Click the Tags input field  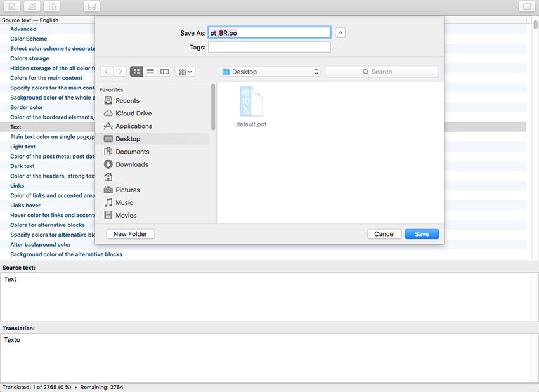tap(269, 48)
